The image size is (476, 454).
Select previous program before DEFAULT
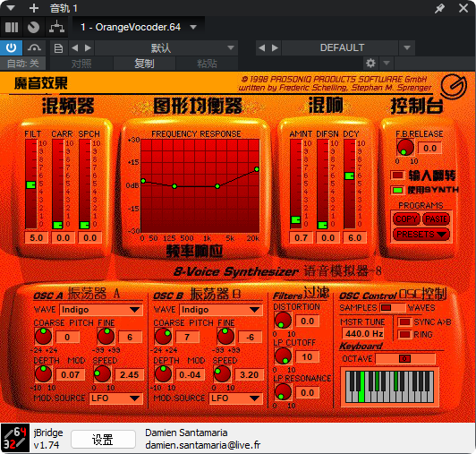point(261,47)
